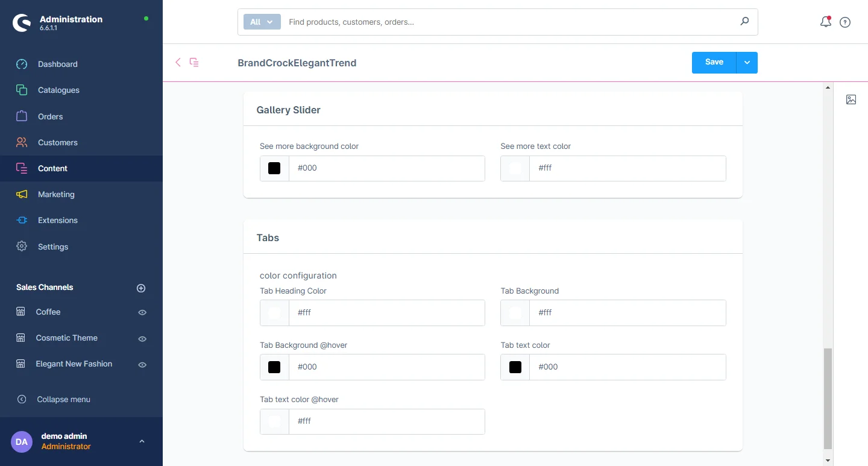Image resolution: width=868 pixels, height=466 pixels.
Task: Open the All search filter dropdown
Action: (262, 22)
